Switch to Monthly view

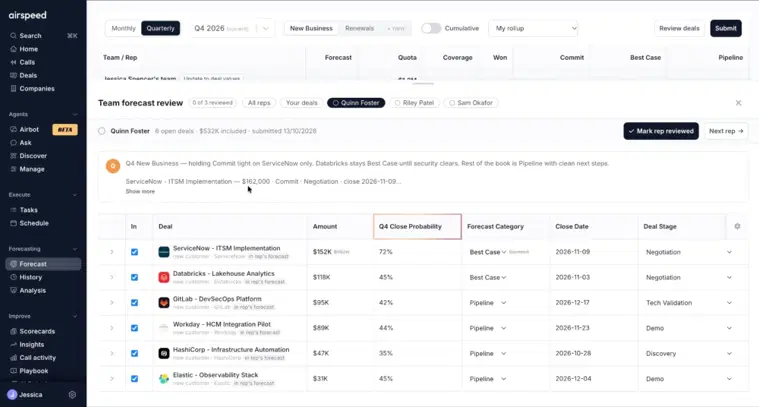coord(123,28)
